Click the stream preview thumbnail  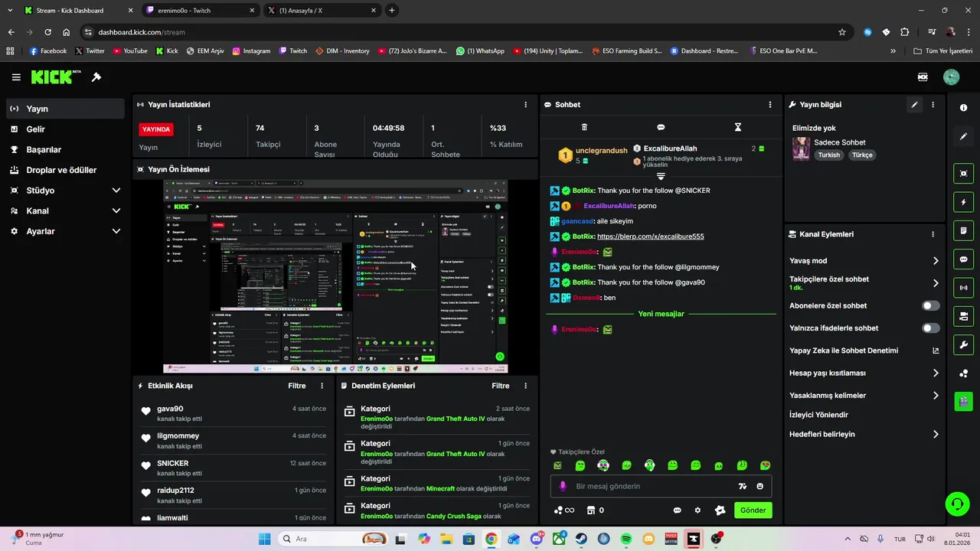click(x=335, y=277)
